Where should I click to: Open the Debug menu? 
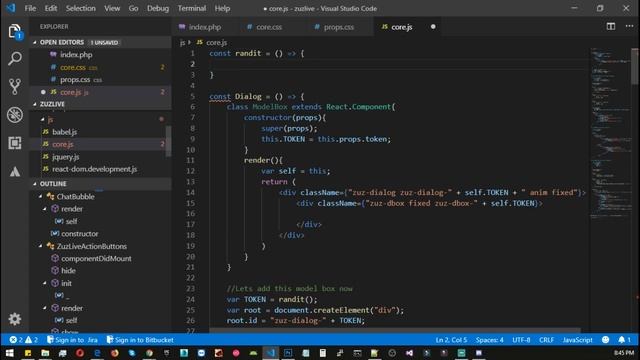coord(158,8)
